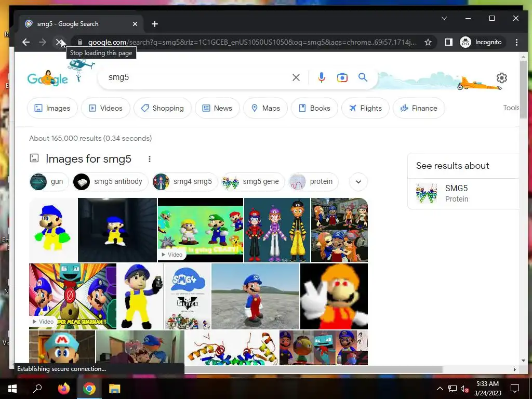Viewport: 532px width, 399px height.
Task: Open three anime characters thumbnail
Action: click(x=277, y=230)
